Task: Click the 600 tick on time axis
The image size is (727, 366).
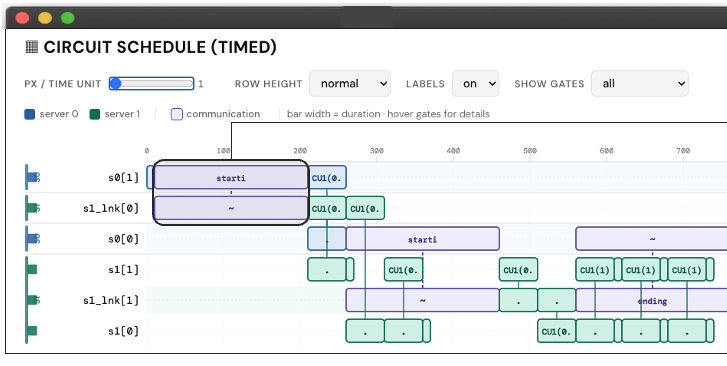Action: (606, 151)
